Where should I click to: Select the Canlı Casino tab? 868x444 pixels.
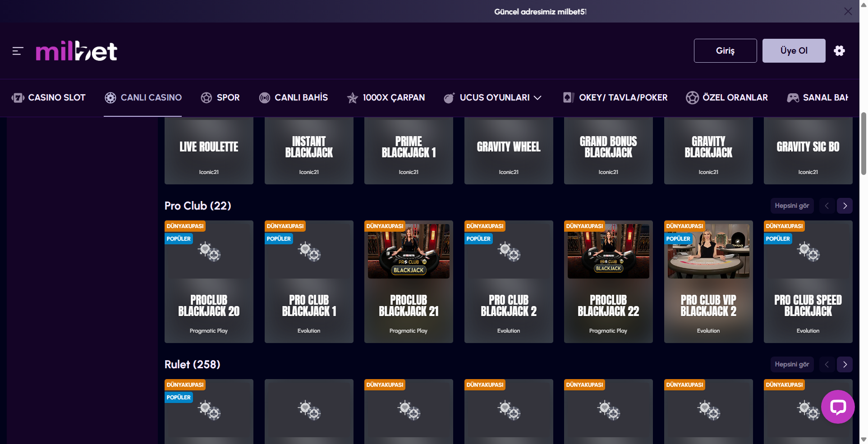click(x=143, y=98)
